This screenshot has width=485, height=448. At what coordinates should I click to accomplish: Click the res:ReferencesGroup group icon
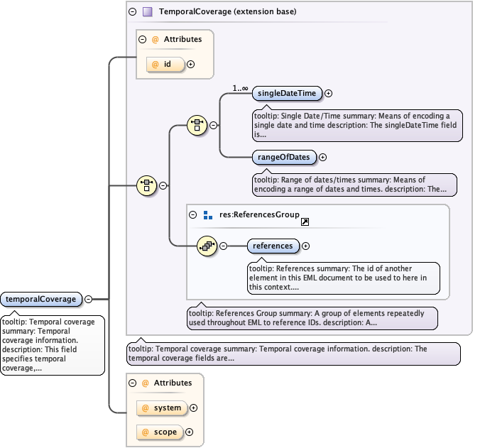pos(208,214)
